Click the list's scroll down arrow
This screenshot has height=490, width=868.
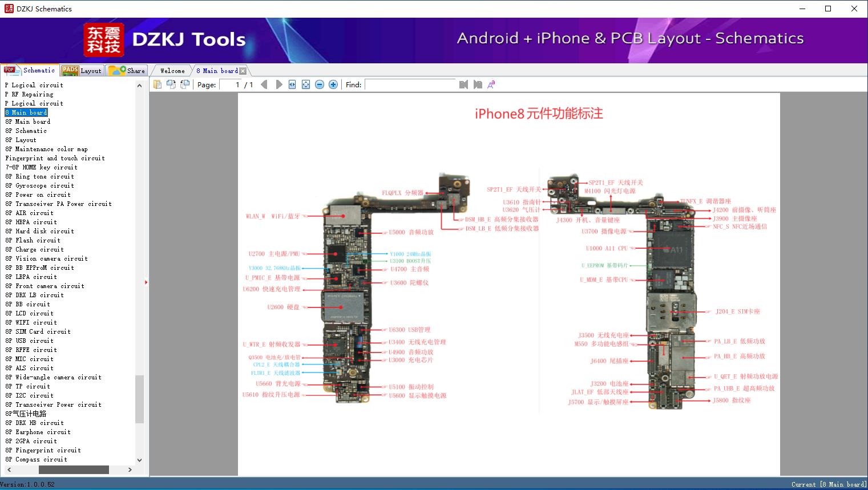(x=140, y=460)
